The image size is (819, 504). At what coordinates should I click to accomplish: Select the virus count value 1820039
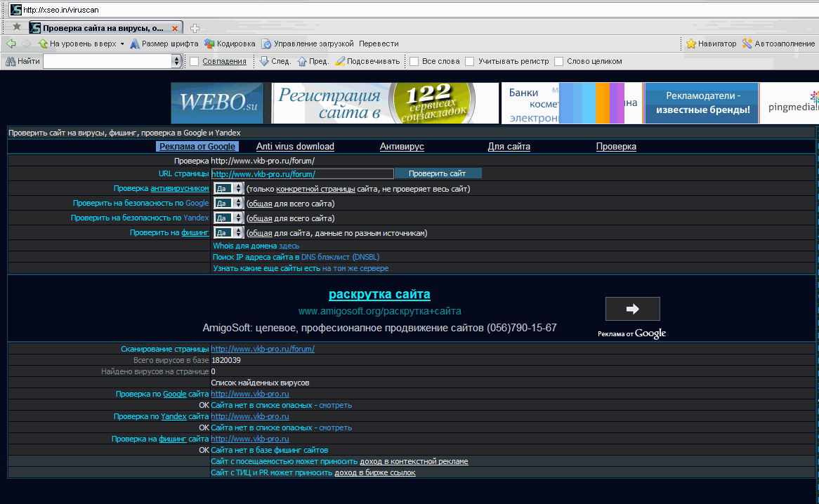pos(225,361)
